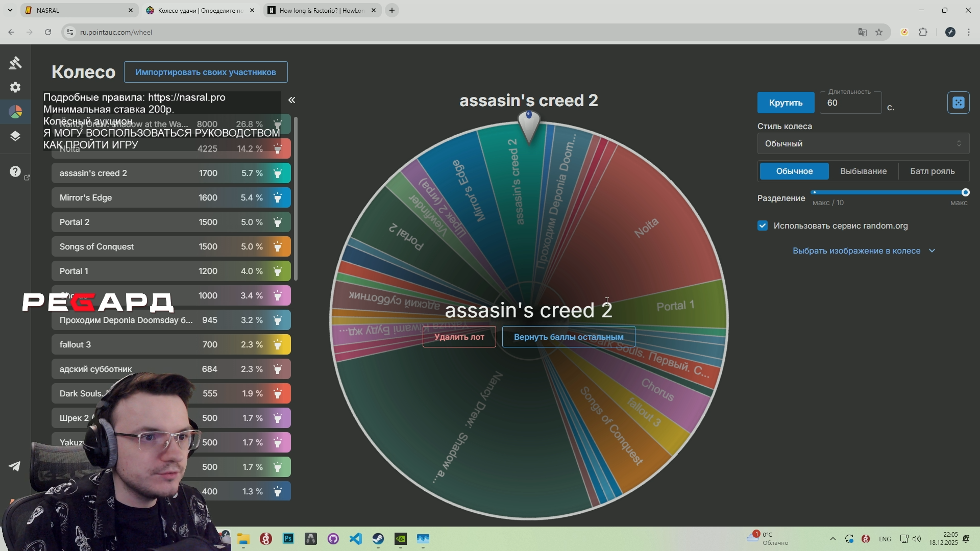Open settings gear in left sidebar
Viewport: 980px width, 551px height.
point(15,87)
